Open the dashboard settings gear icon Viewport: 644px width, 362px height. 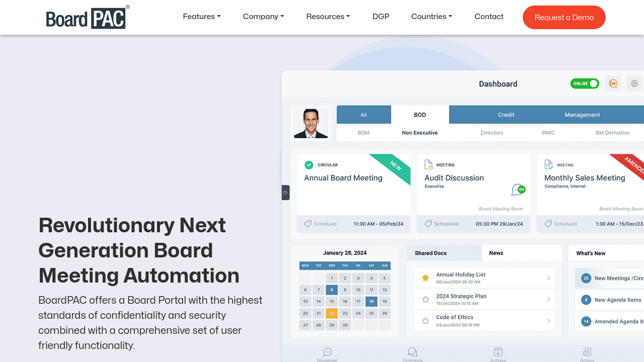pyautogui.click(x=634, y=83)
